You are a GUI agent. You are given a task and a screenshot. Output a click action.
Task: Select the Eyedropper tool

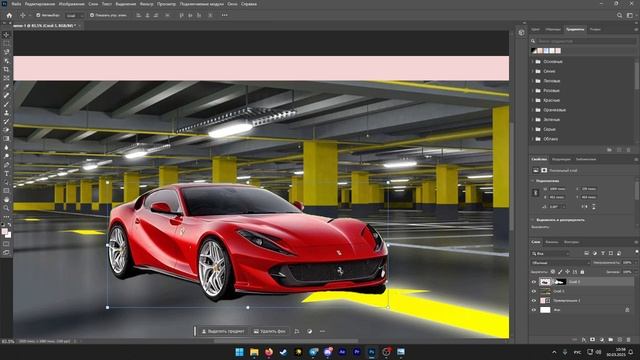click(6, 87)
